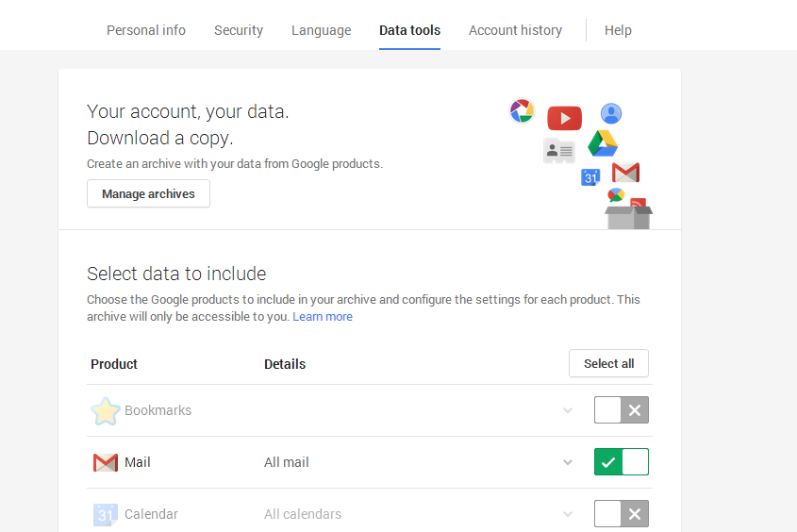Open the Learn more link
Image resolution: width=797 pixels, height=532 pixels.
(323, 317)
